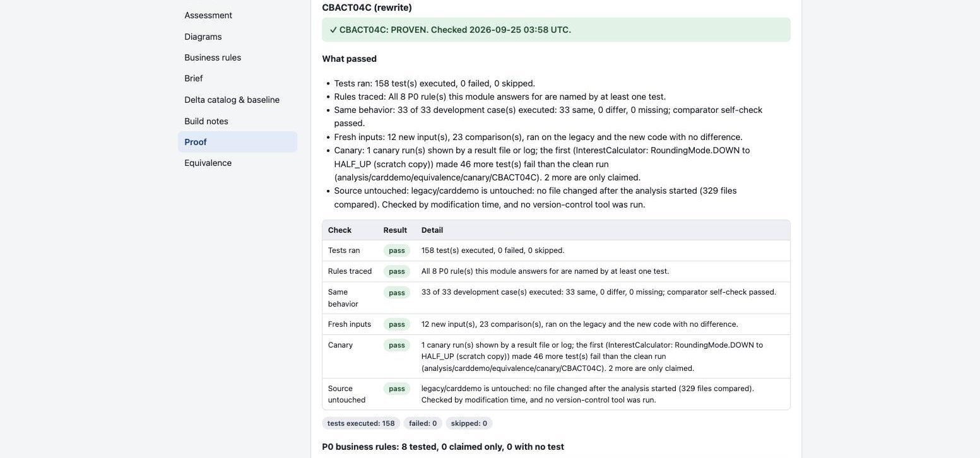Click the 'Source untouched' table cell
Screen dimensions: 980x458
tap(350, 394)
